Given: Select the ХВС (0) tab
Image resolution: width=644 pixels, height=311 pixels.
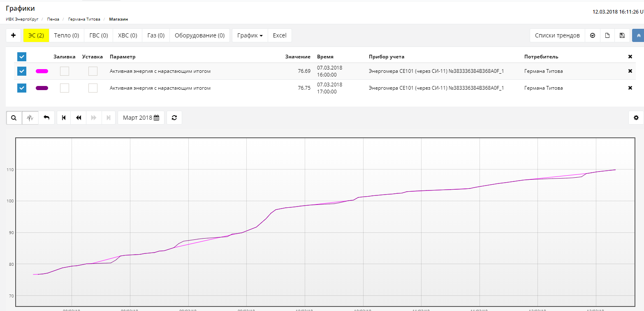Looking at the screenshot, I should [127, 35].
